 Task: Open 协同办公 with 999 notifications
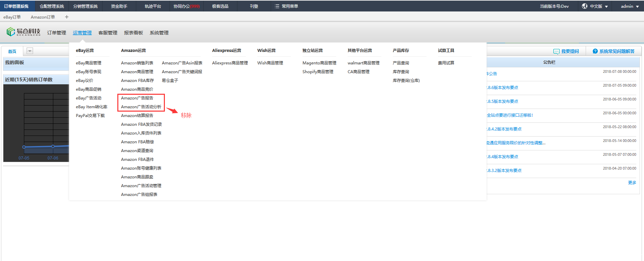tap(186, 6)
